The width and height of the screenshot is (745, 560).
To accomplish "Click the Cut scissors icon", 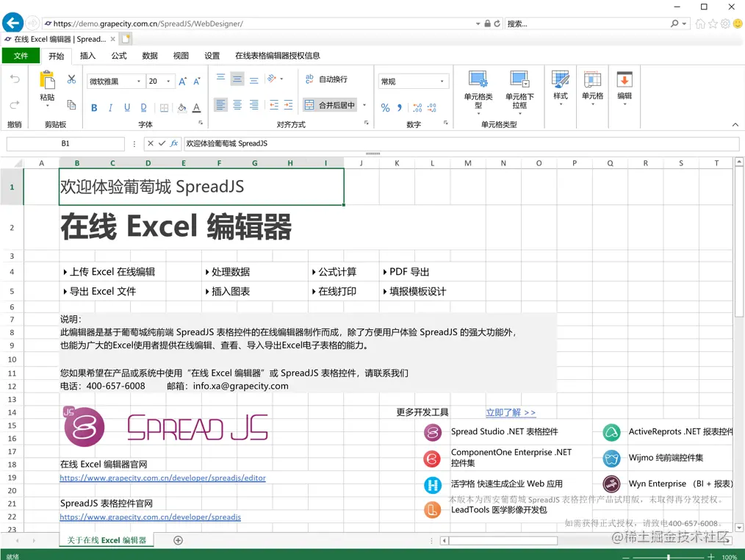I will pos(71,79).
